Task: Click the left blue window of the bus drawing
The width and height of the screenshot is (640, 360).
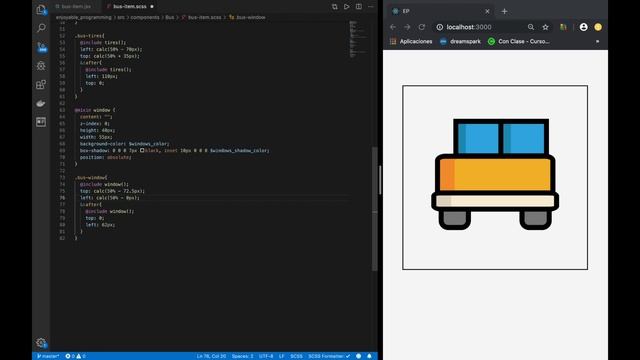Action: [x=478, y=138]
